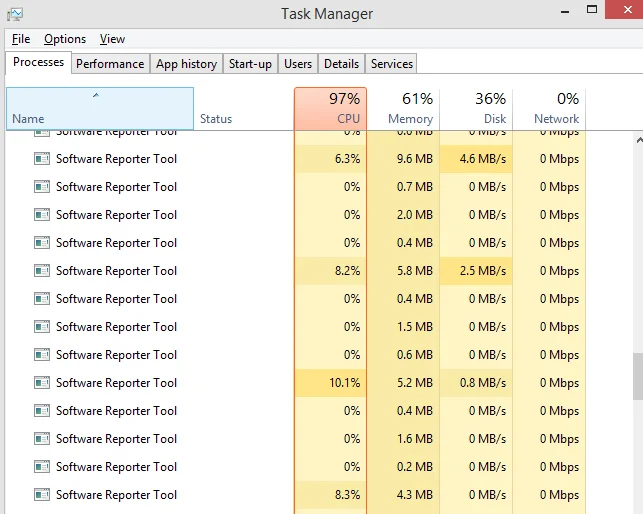
Task: Sort processes by the Name column header
Action: click(x=100, y=108)
